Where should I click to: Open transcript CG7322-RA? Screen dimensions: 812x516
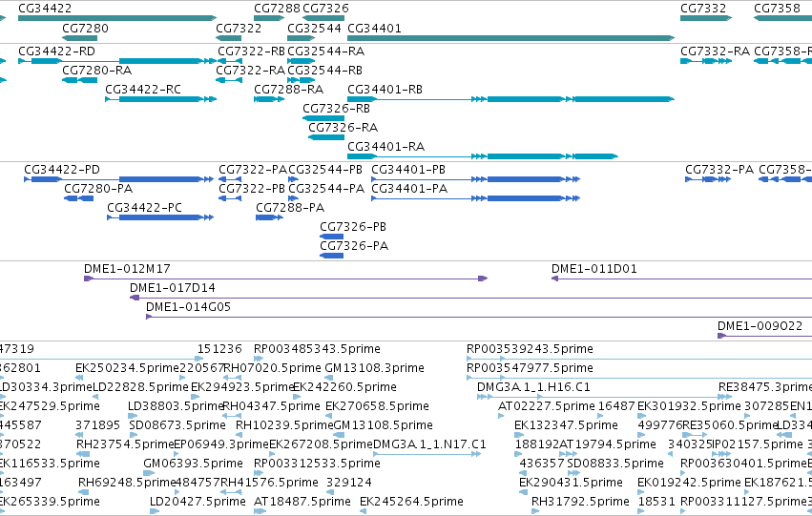229,80
